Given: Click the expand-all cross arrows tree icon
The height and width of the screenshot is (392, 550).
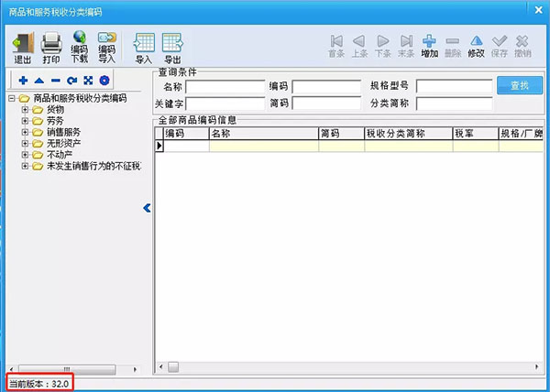Looking at the screenshot, I should [88, 81].
